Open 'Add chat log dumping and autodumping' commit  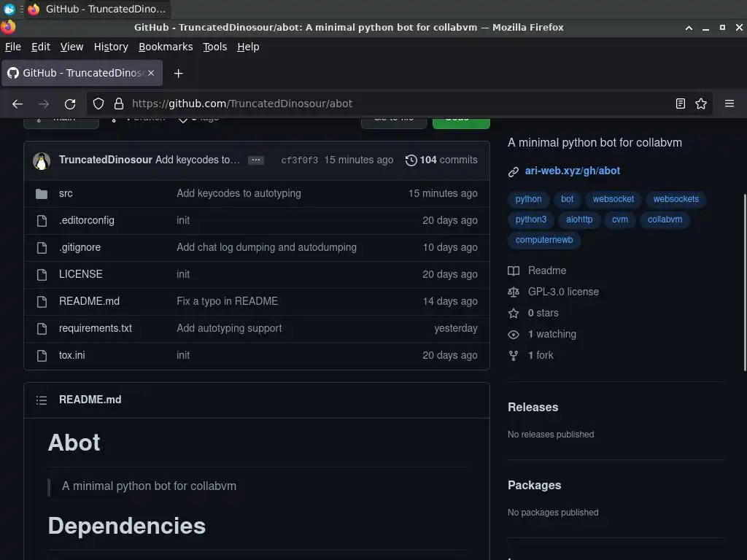pyautogui.click(x=266, y=247)
